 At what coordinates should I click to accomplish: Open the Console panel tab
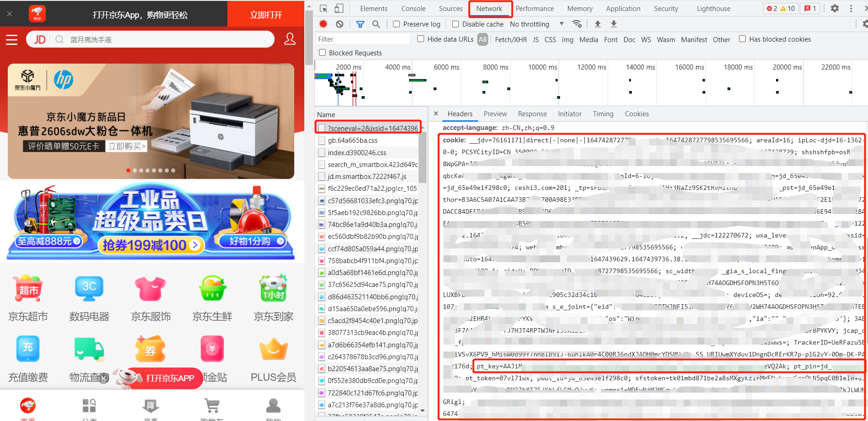pos(413,9)
